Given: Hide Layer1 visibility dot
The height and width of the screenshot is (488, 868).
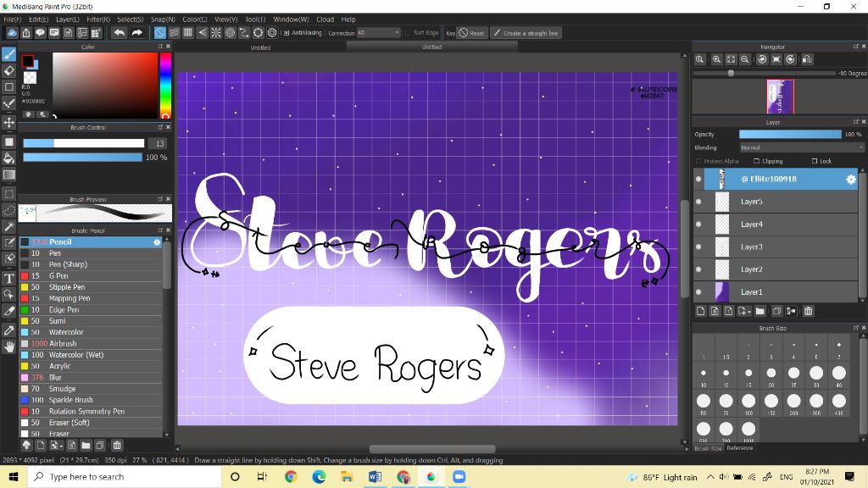Looking at the screenshot, I should point(698,292).
